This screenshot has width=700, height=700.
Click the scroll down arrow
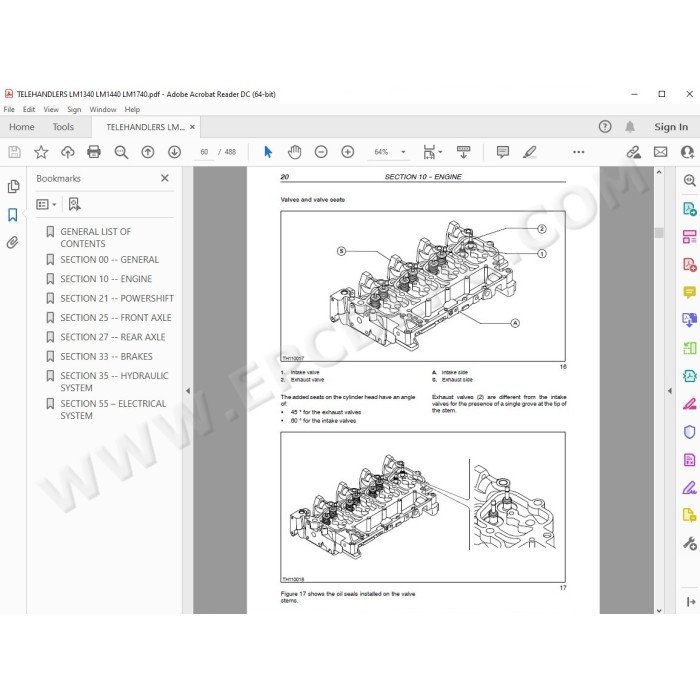coord(659,610)
